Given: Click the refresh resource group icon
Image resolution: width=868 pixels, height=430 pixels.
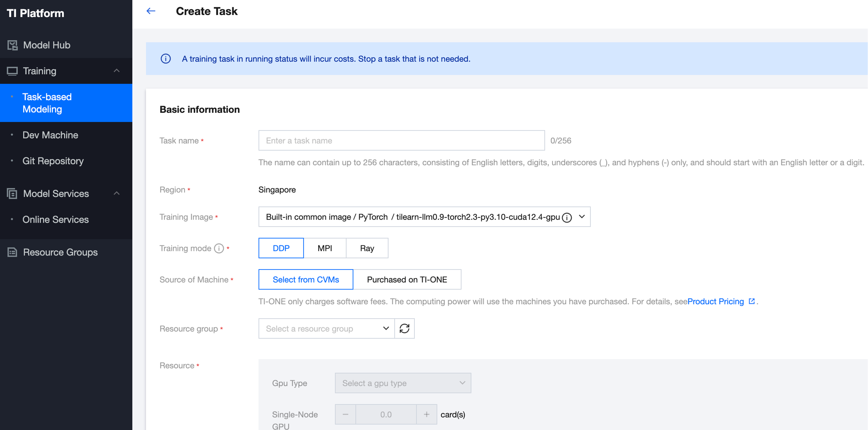Looking at the screenshot, I should [404, 328].
